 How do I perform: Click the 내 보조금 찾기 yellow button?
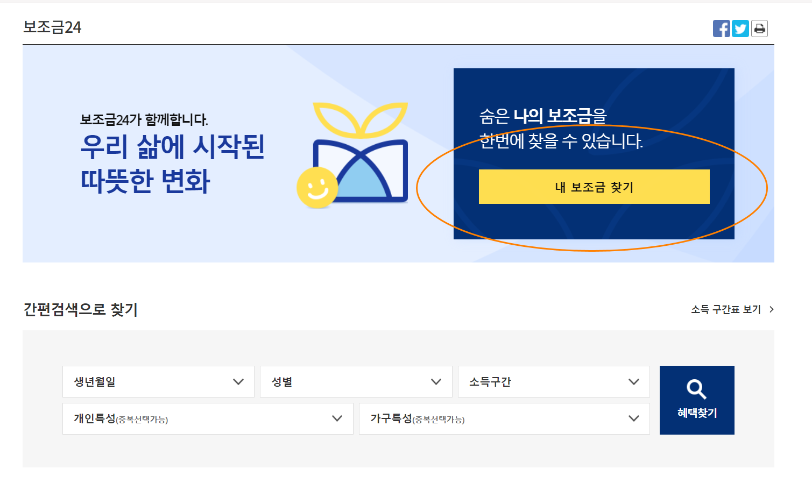tap(594, 187)
